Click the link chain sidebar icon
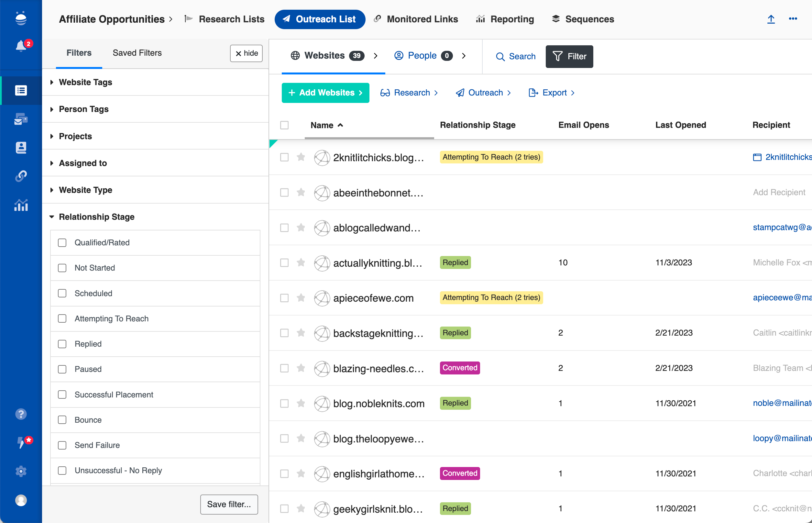Screen dimensions: 812x523 click(21, 176)
